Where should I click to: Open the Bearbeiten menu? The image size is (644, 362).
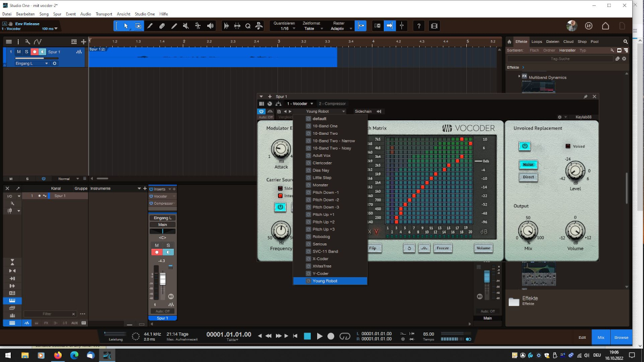click(25, 14)
